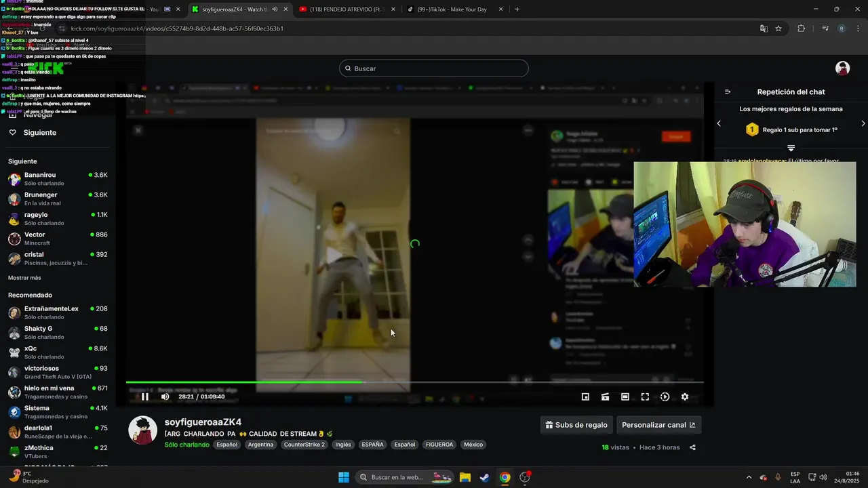Open the browser extensions puzzle icon
Viewport: 868px width, 488px height.
tap(801, 28)
